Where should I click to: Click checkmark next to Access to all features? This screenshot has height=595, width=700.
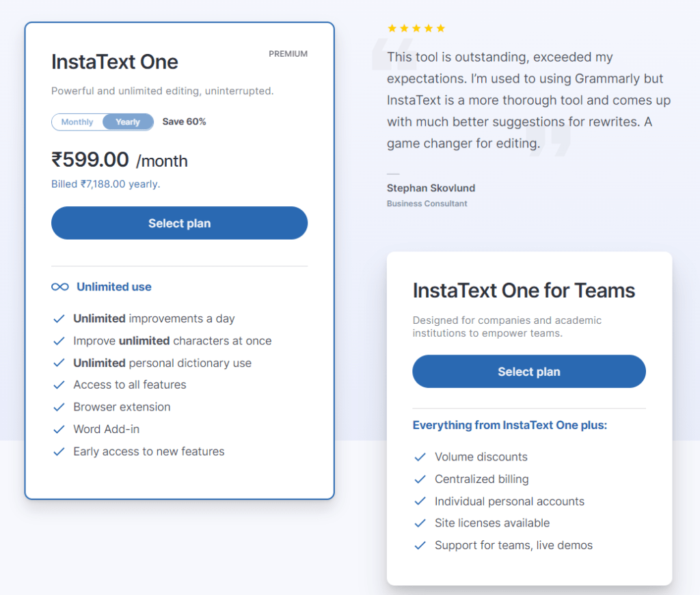[59, 385]
